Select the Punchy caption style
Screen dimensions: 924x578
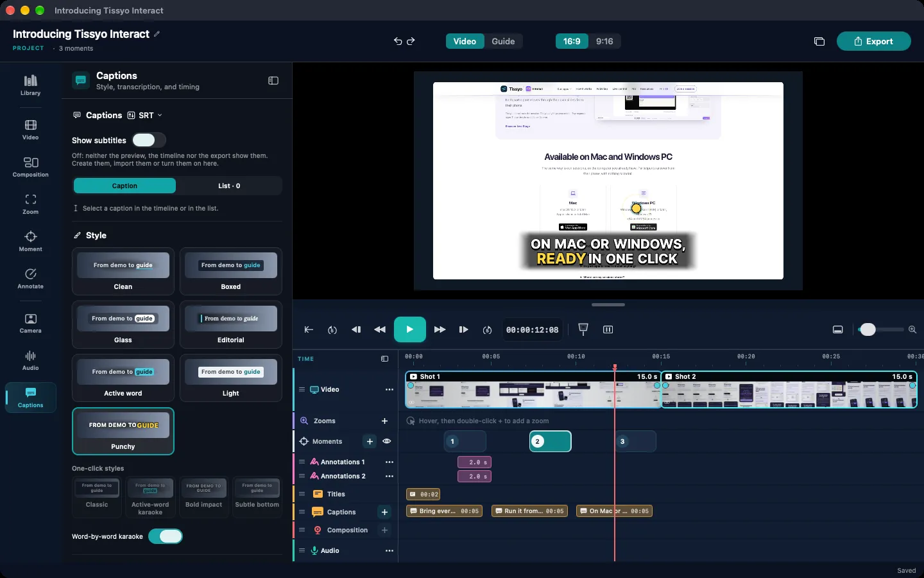(123, 431)
